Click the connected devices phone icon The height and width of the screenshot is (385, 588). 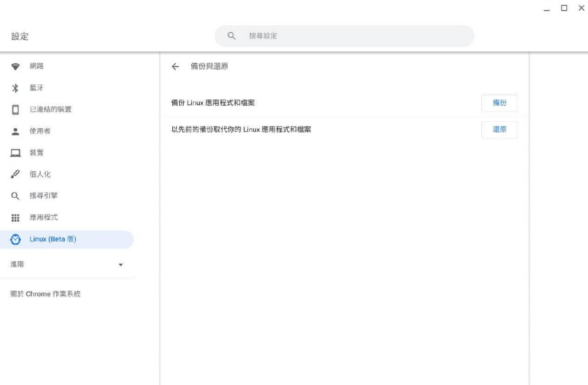coord(16,110)
